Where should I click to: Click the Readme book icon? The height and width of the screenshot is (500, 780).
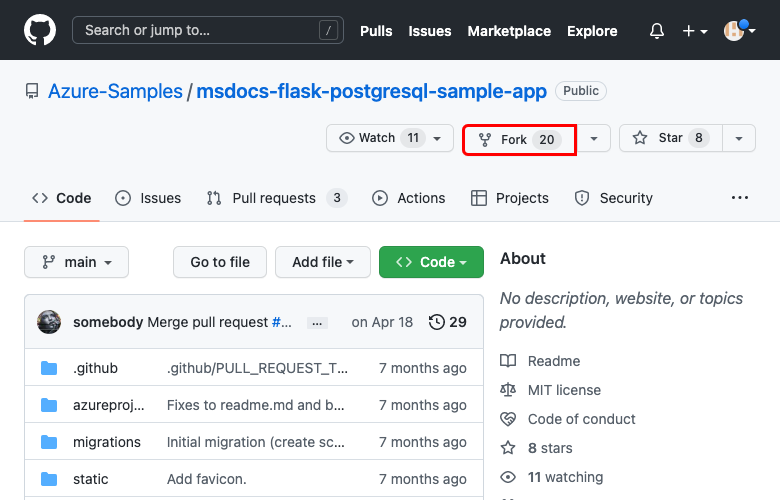(x=509, y=361)
